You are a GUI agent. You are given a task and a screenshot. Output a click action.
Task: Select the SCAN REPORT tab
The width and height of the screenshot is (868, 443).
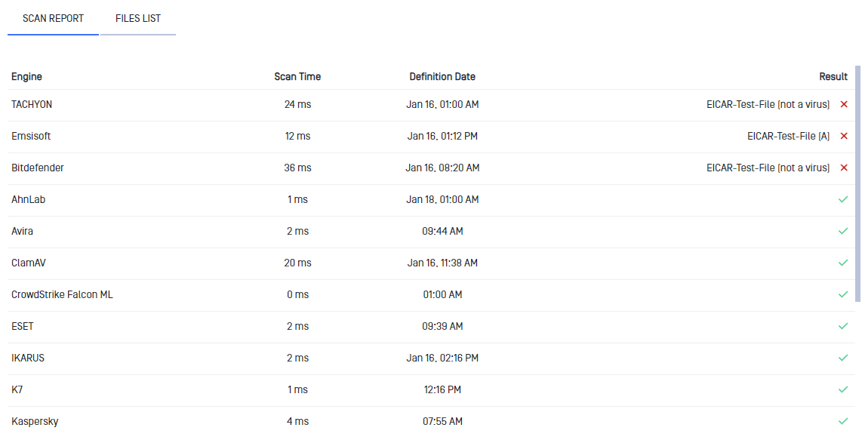(x=53, y=18)
